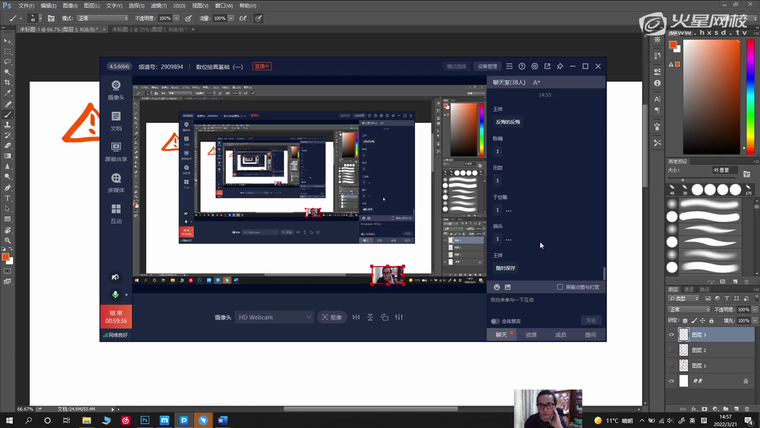Switch to the 成员 (members) tab

tap(560, 335)
